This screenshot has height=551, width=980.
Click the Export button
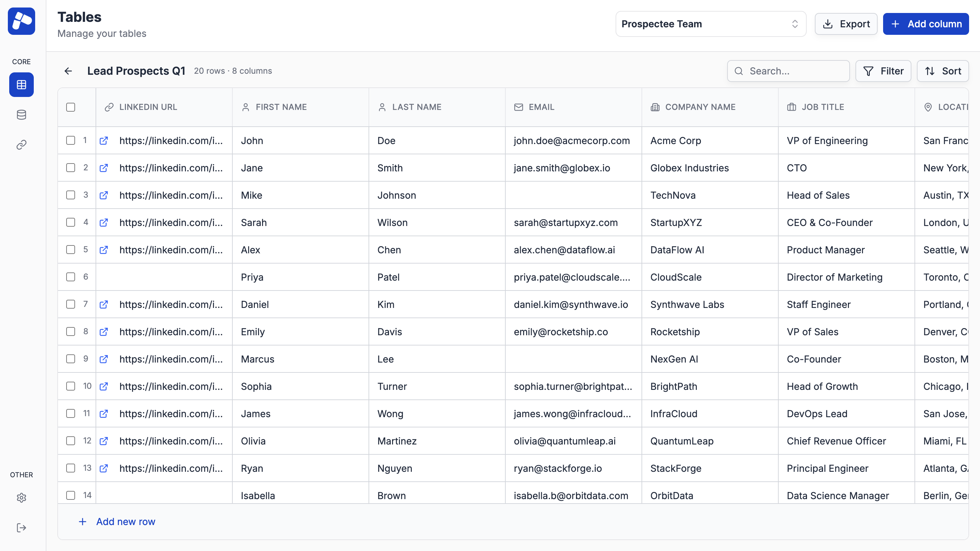click(x=846, y=24)
